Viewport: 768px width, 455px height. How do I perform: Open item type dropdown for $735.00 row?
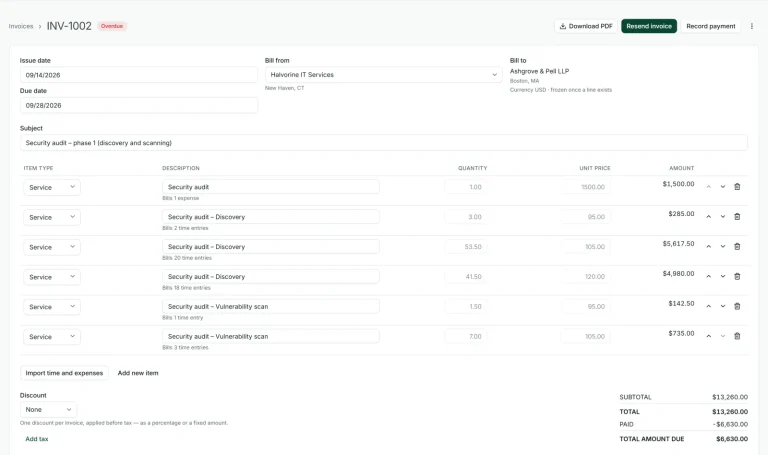52,336
